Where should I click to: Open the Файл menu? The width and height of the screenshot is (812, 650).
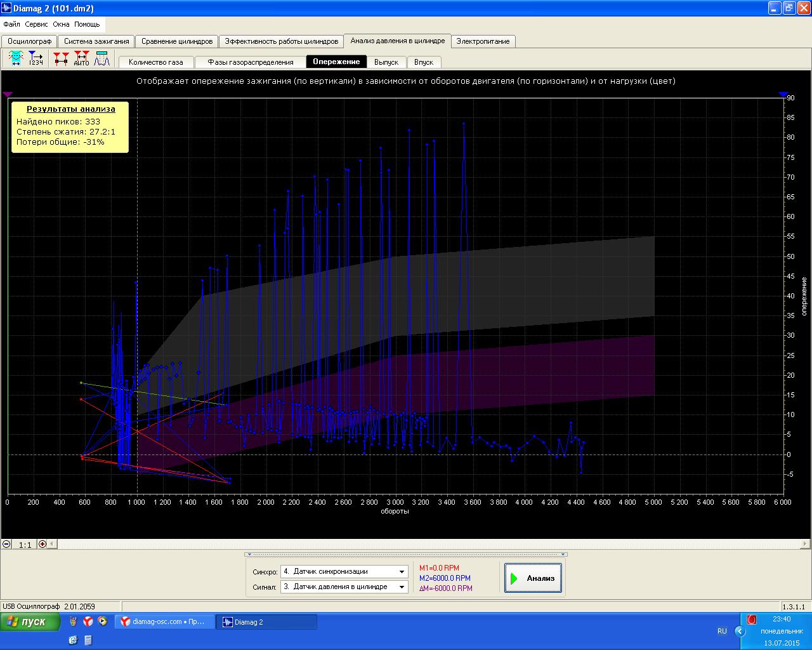[11, 24]
